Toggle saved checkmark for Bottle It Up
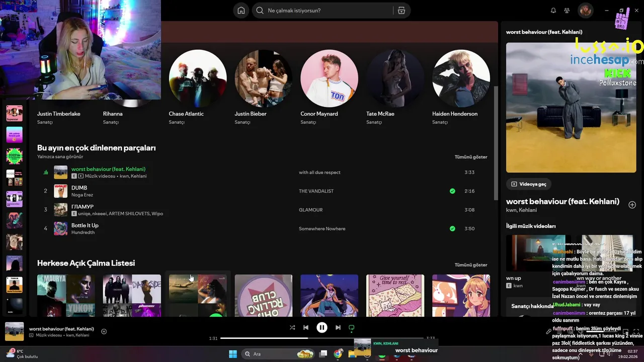Screen dimensions: 644x362 [452, 229]
